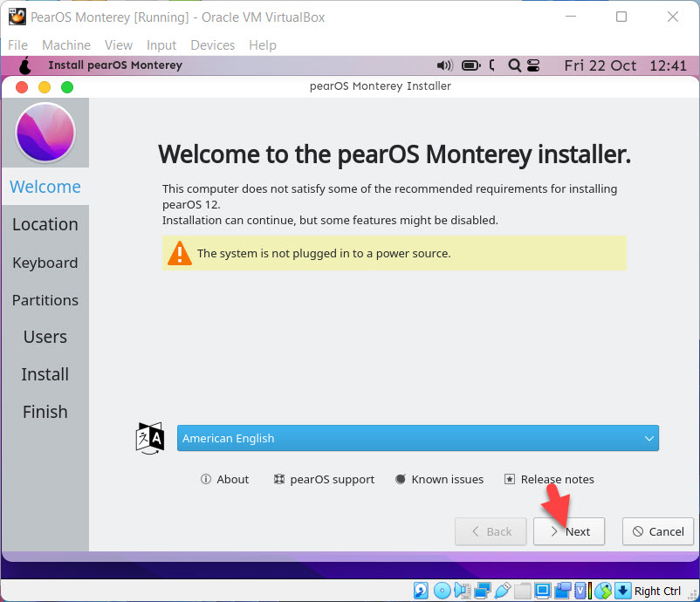700x602 pixels.
Task: Minimize installer with yellow traffic light
Action: pos(45,87)
